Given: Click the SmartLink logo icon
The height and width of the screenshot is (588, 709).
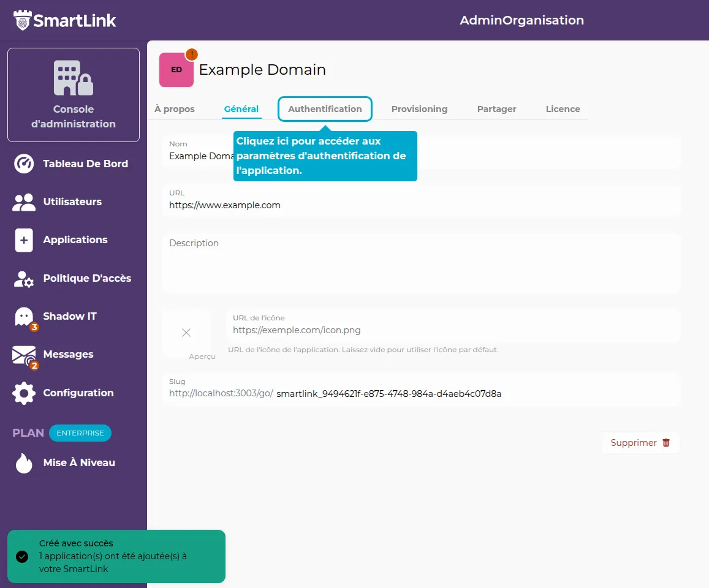Looking at the screenshot, I should tap(22, 20).
